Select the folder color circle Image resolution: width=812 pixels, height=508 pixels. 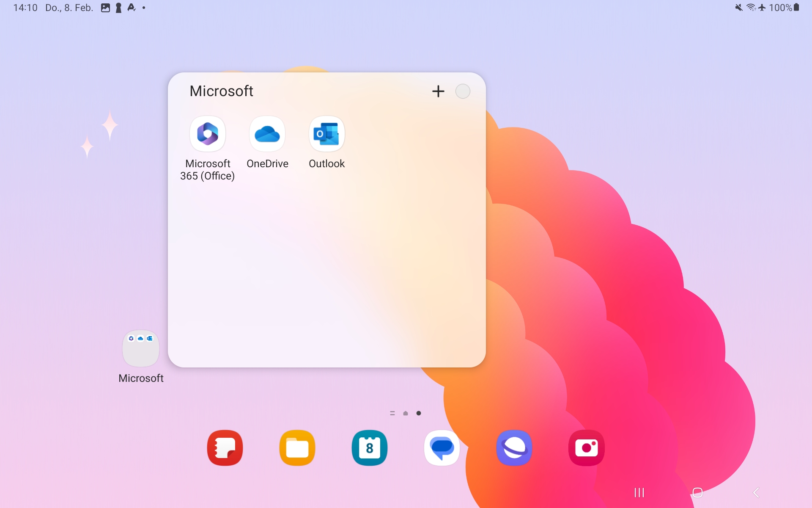tap(463, 91)
